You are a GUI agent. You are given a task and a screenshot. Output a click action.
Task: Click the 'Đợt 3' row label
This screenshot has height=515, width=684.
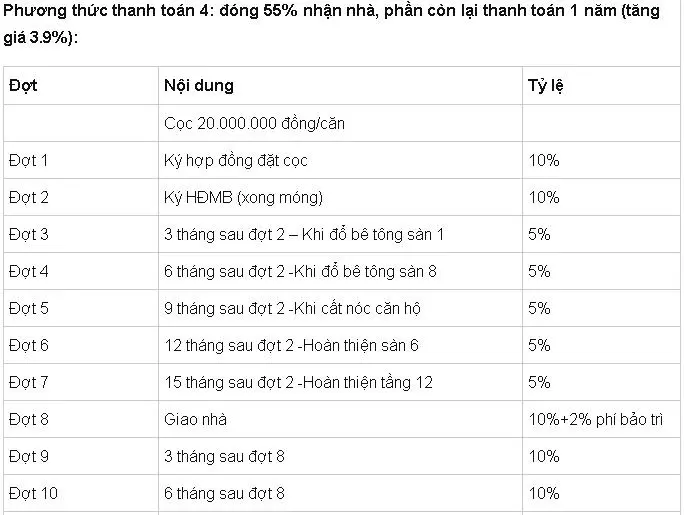pyautogui.click(x=29, y=234)
